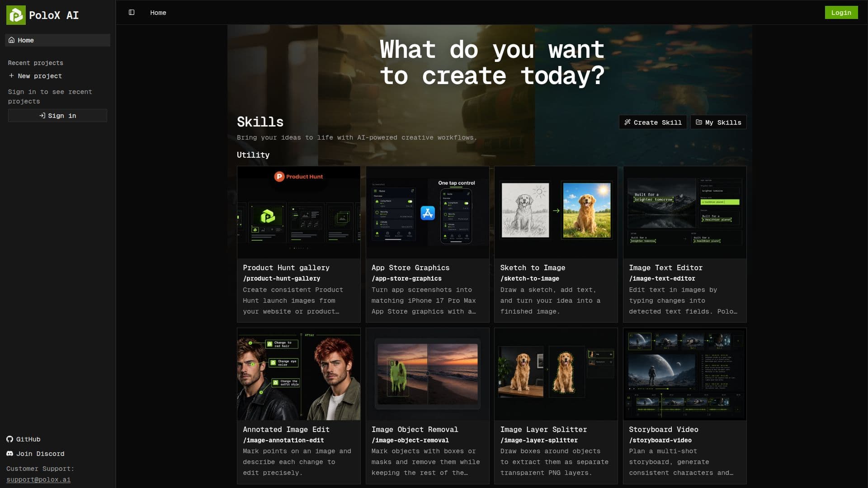Image resolution: width=868 pixels, height=488 pixels.
Task: Open the Annotated Image Edit thumbnail
Action: pyautogui.click(x=299, y=374)
